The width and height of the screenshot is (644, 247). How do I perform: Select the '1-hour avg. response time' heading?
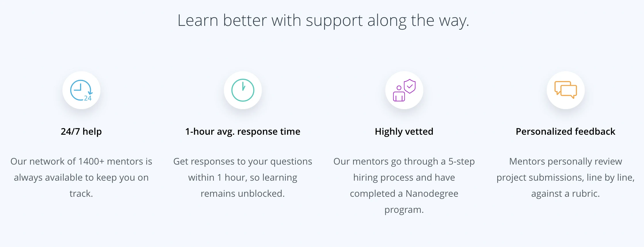[243, 132]
